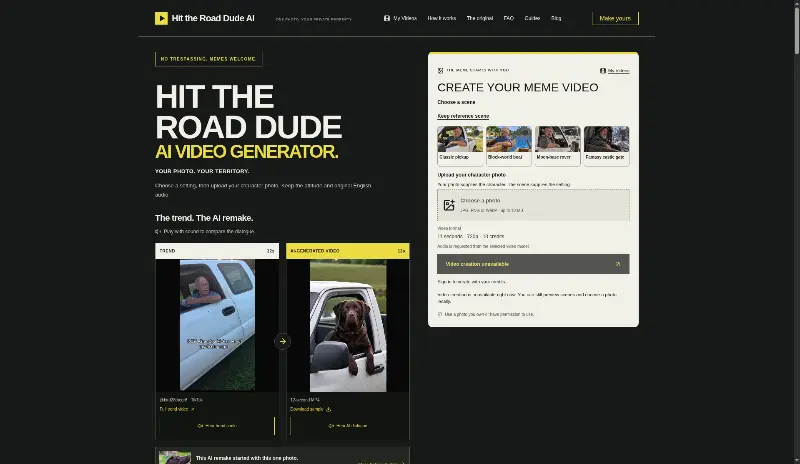The image size is (800, 464).
Task: Click the permission icon by 'Use a photo you own'
Action: [x=440, y=314]
